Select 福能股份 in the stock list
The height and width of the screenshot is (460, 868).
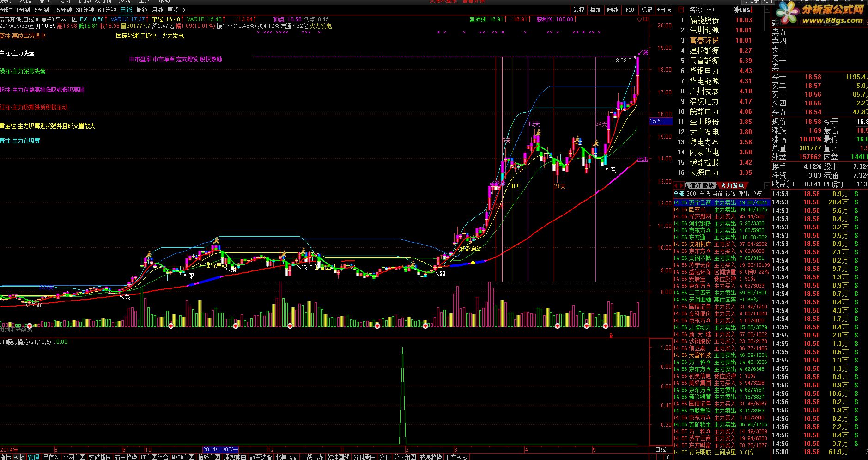click(704, 20)
